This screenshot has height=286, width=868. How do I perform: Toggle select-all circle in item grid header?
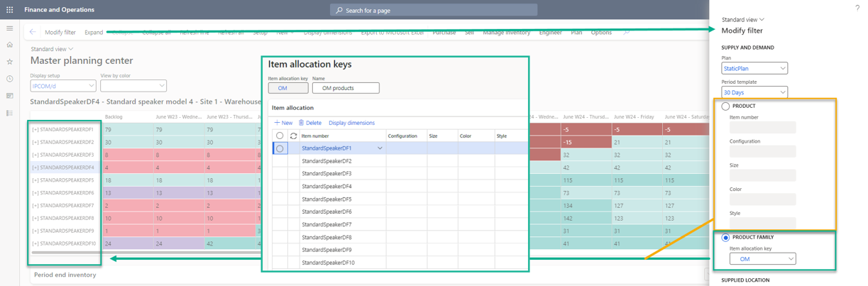point(280,136)
